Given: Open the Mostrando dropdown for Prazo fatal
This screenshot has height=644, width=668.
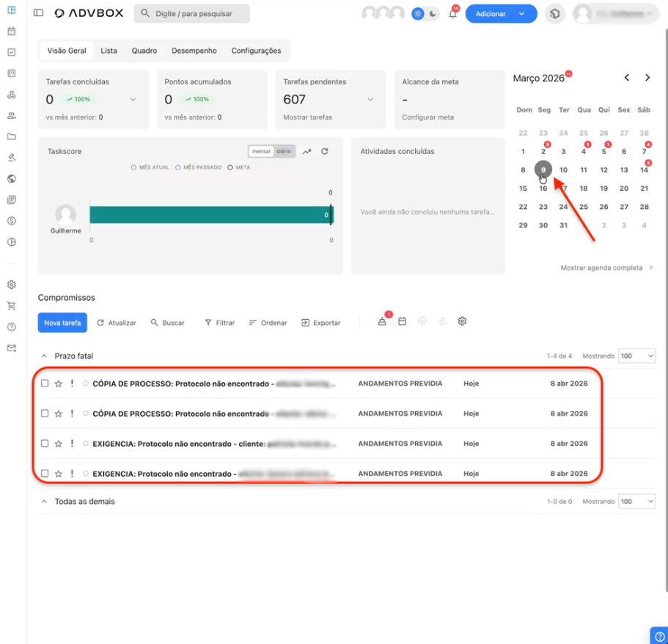Looking at the screenshot, I should (x=636, y=356).
